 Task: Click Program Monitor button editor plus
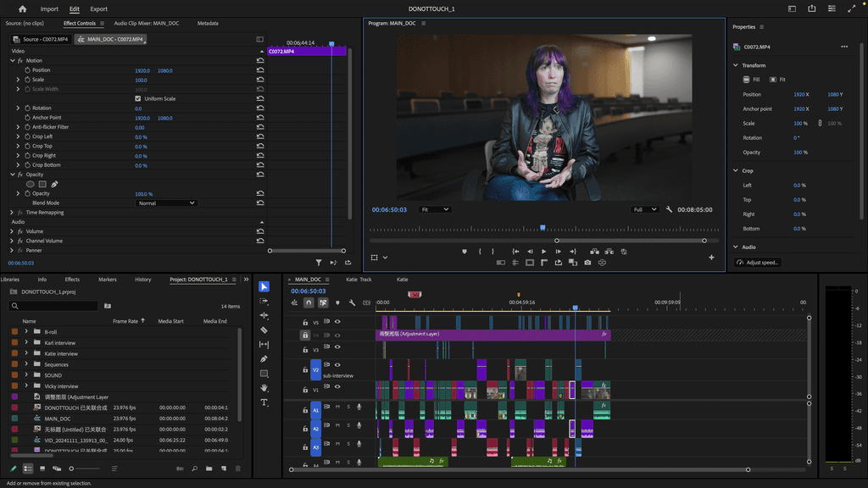click(x=711, y=258)
